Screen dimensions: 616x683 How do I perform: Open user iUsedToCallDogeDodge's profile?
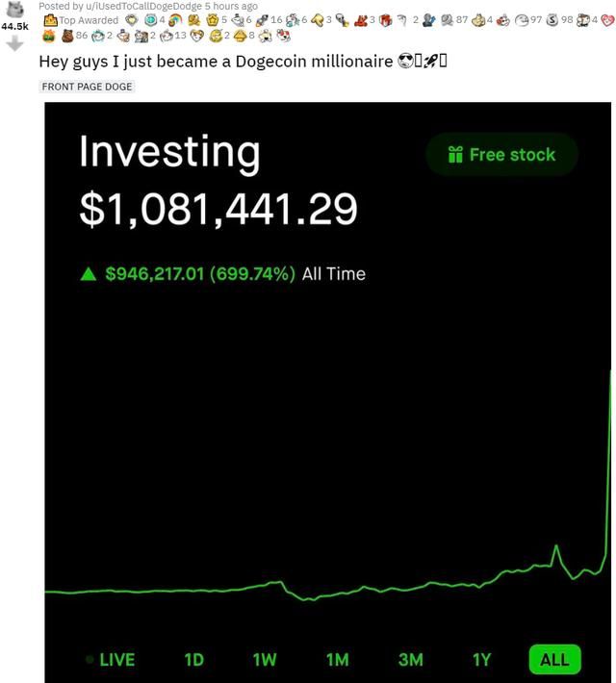(x=145, y=6)
